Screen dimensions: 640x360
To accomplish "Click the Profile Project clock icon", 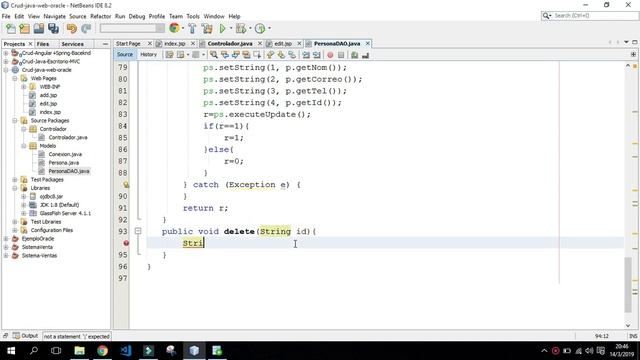I will tap(260, 29).
